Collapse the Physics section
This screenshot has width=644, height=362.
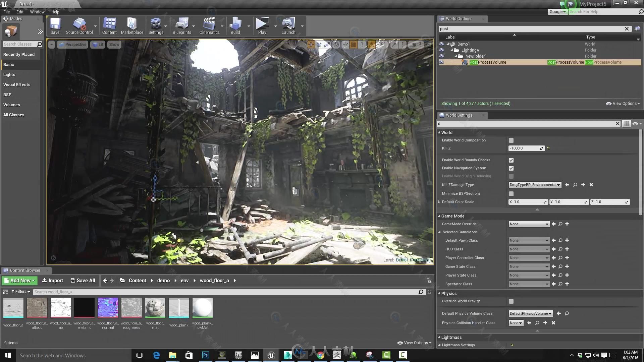click(x=439, y=293)
